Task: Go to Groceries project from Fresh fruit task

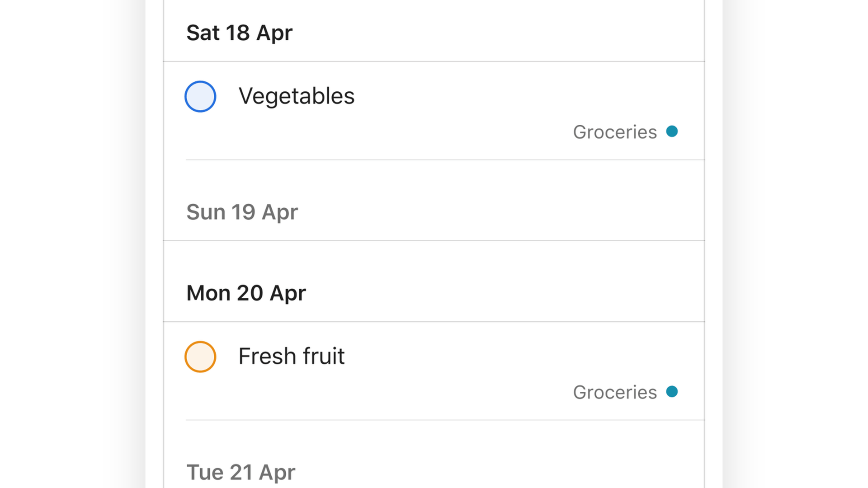Action: pos(615,392)
